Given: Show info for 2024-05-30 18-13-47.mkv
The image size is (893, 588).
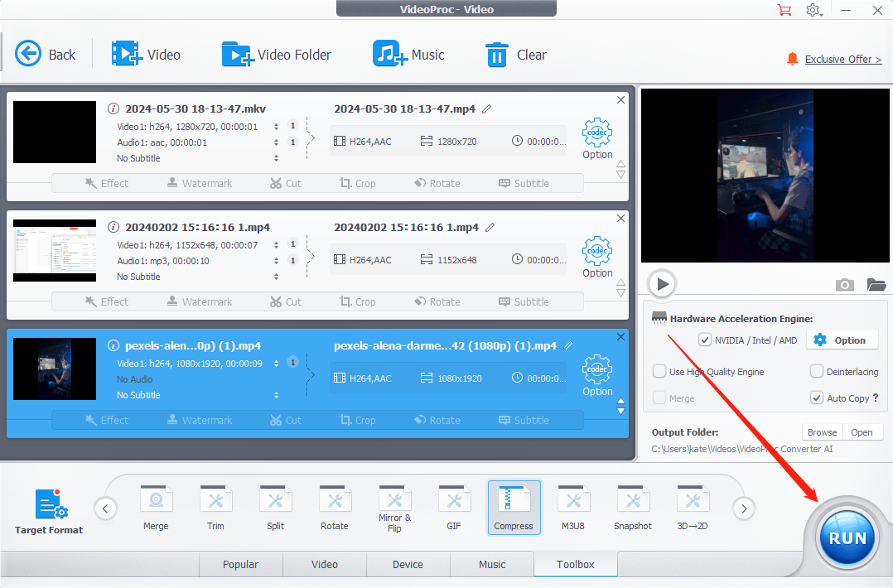Looking at the screenshot, I should pos(113,108).
